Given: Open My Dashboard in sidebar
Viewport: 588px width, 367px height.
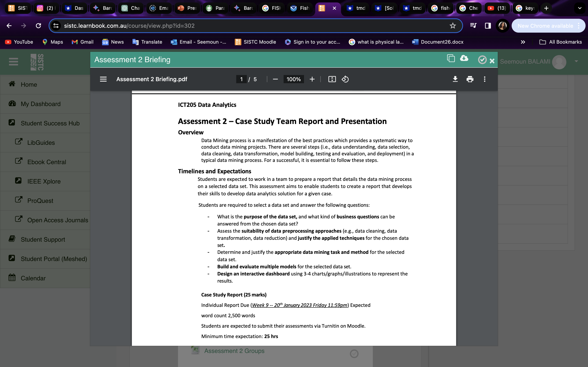Looking at the screenshot, I should [x=41, y=104].
